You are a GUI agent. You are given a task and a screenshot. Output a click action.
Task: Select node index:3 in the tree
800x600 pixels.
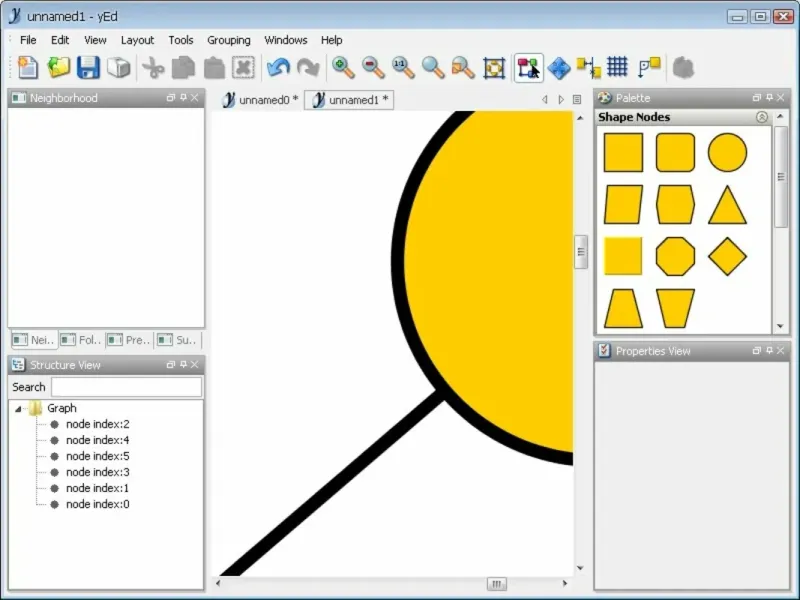97,472
